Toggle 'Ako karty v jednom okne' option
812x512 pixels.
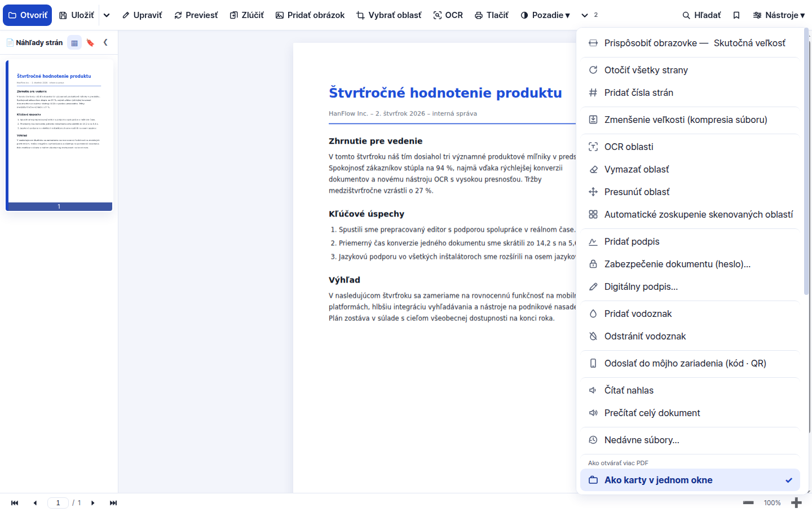click(x=690, y=480)
